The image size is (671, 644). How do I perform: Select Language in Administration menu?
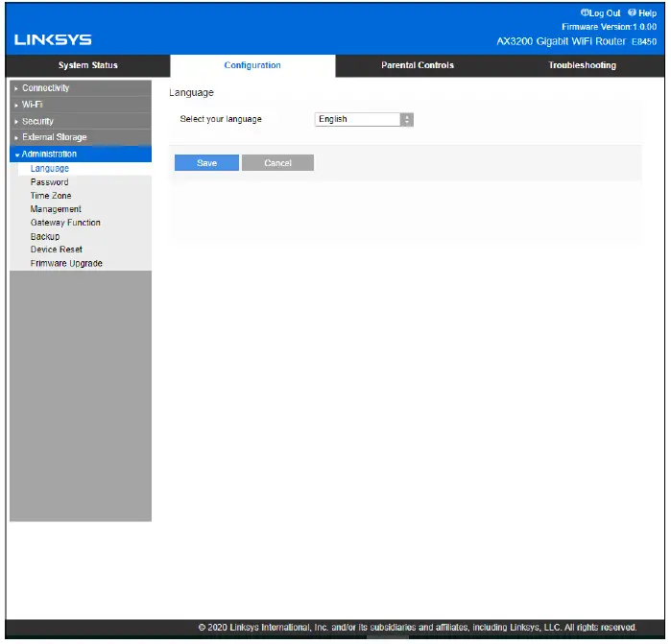50,169
